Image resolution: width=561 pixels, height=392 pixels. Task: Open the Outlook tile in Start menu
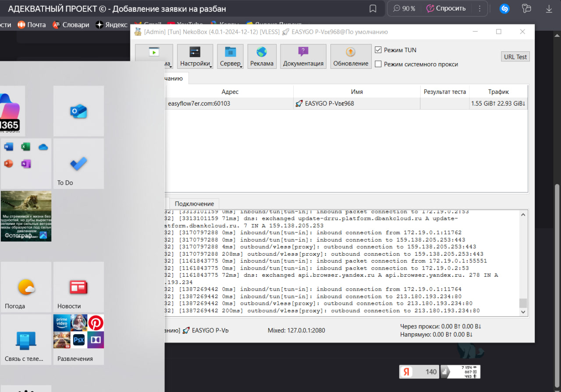pos(78,111)
